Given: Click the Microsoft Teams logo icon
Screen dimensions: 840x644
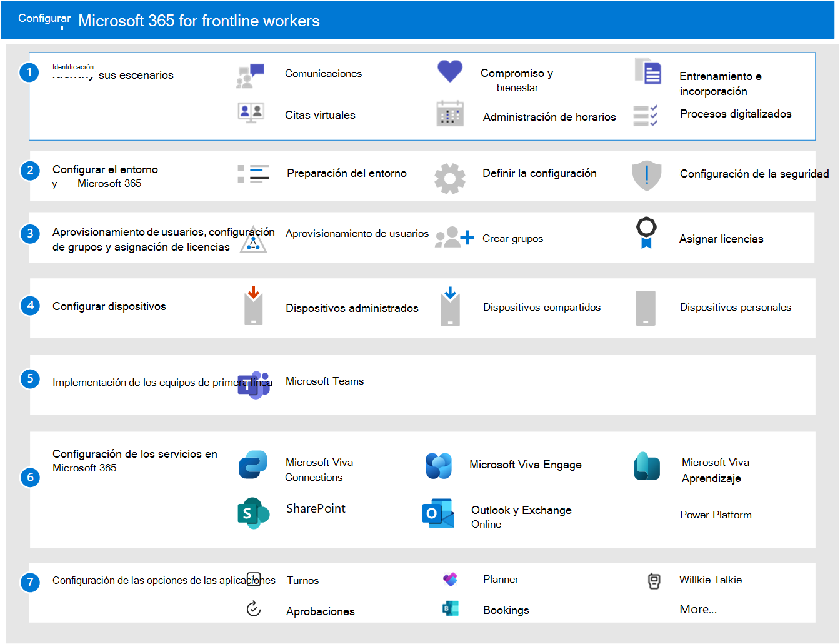Looking at the screenshot, I should coord(254,385).
